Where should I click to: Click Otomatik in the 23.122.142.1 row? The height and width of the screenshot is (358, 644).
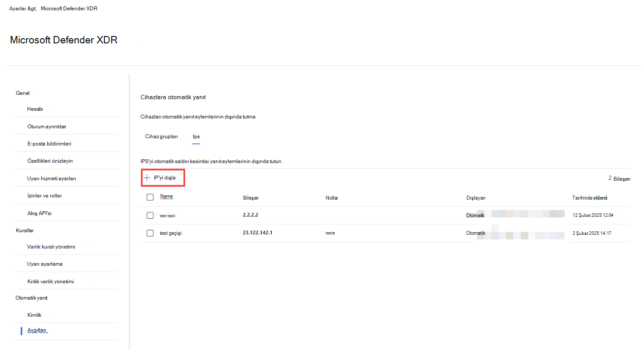point(476,233)
